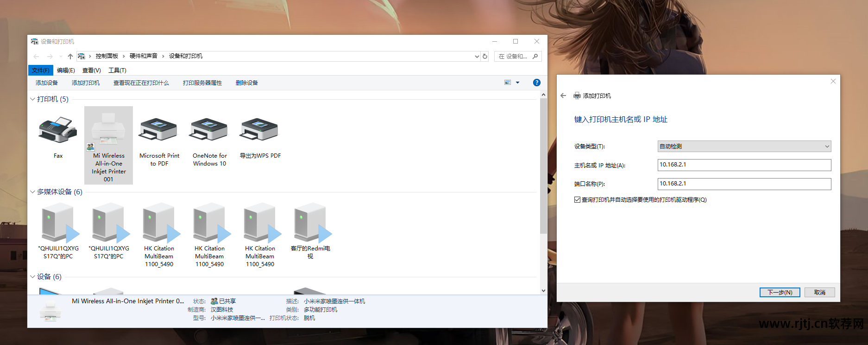Click the Devices and Printers title bar icon
This screenshot has width=868, height=345.
tap(35, 41)
